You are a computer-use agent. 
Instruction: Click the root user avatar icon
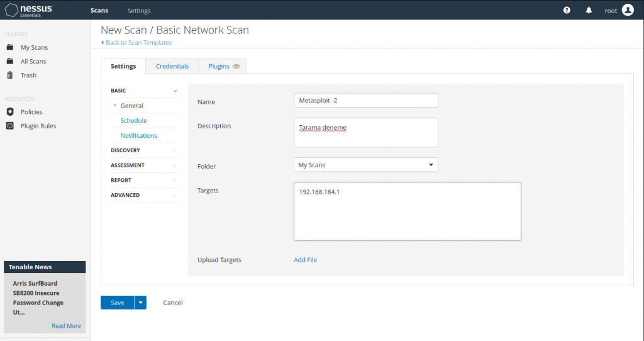(628, 10)
